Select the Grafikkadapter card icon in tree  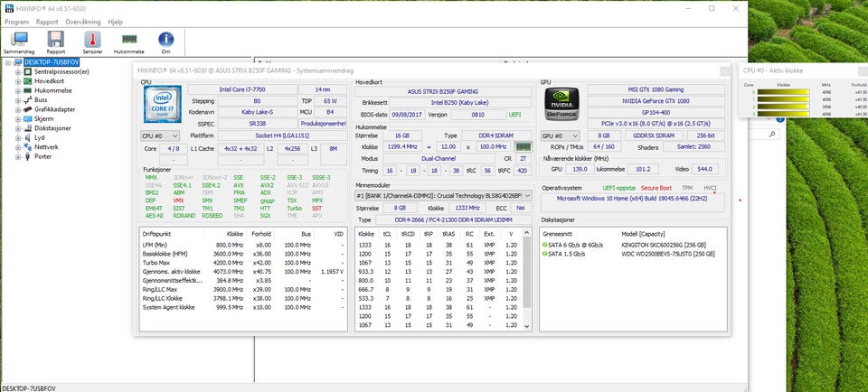pyautogui.click(x=28, y=109)
